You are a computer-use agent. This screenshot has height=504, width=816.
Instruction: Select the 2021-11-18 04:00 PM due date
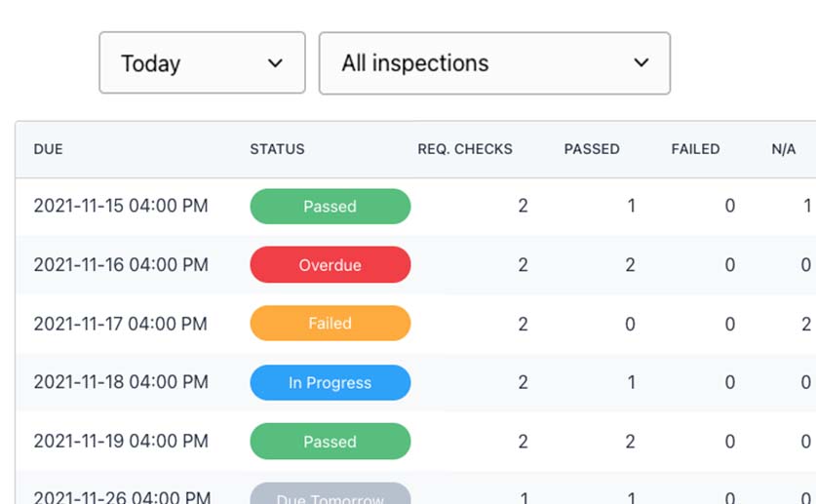pos(121,382)
